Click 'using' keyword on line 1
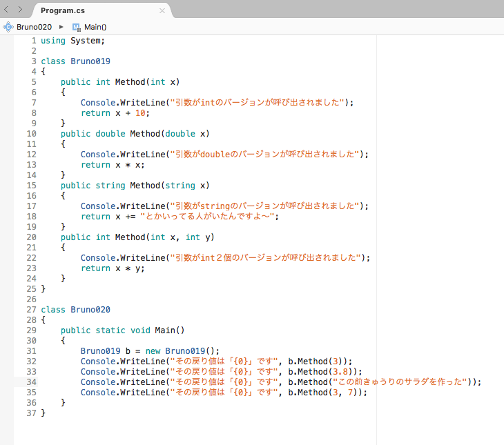The image size is (504, 445). 53,41
